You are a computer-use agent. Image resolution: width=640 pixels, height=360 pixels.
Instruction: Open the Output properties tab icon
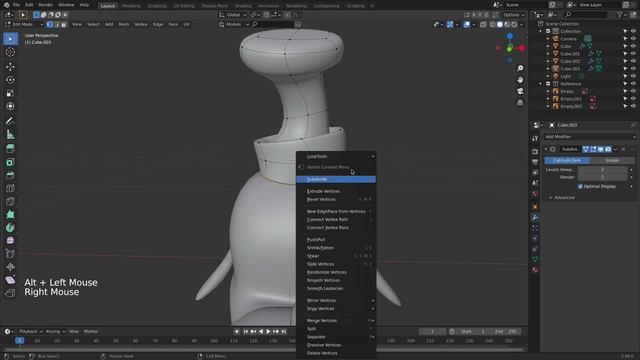[x=535, y=162]
